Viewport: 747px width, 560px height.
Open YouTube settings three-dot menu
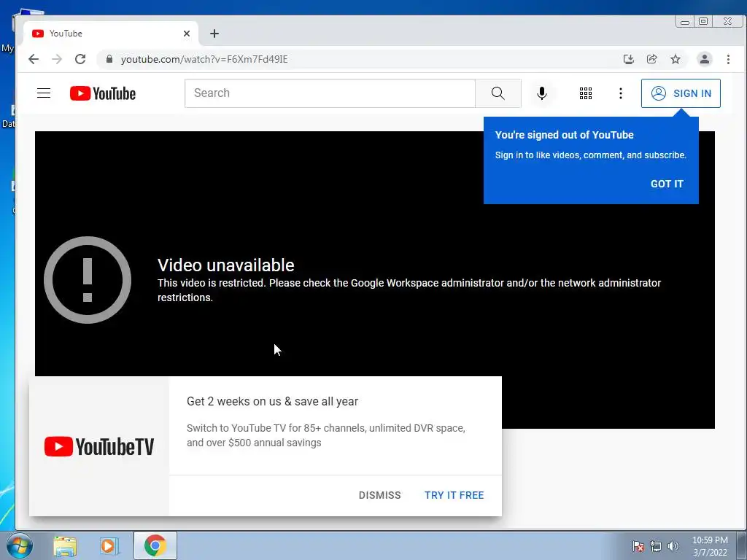point(620,93)
